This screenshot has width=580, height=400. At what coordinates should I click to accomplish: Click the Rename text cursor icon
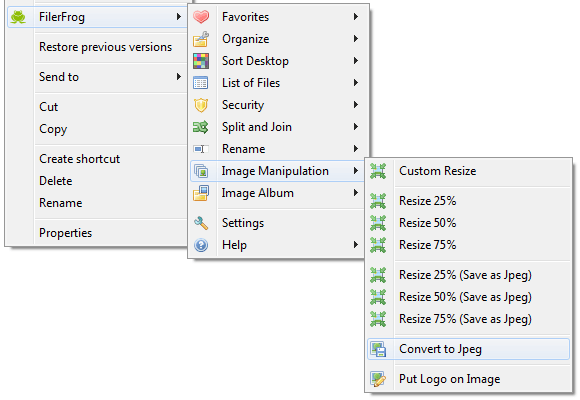tap(201, 149)
